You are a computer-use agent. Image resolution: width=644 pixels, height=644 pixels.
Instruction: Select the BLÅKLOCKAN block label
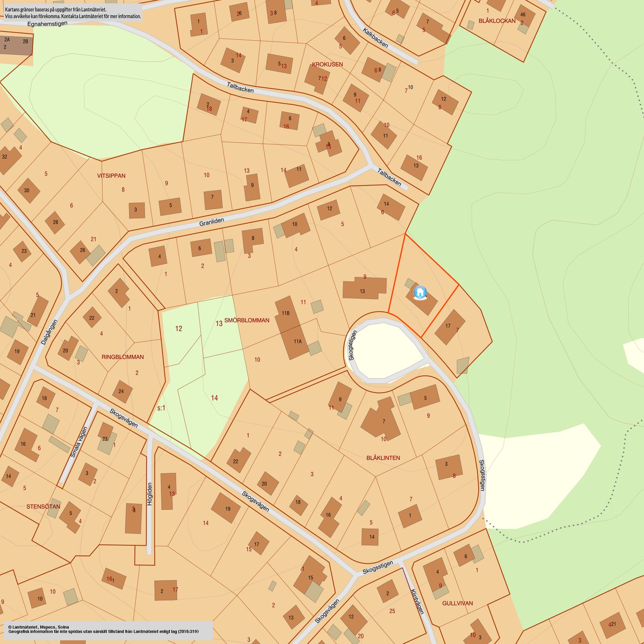pyautogui.click(x=497, y=21)
